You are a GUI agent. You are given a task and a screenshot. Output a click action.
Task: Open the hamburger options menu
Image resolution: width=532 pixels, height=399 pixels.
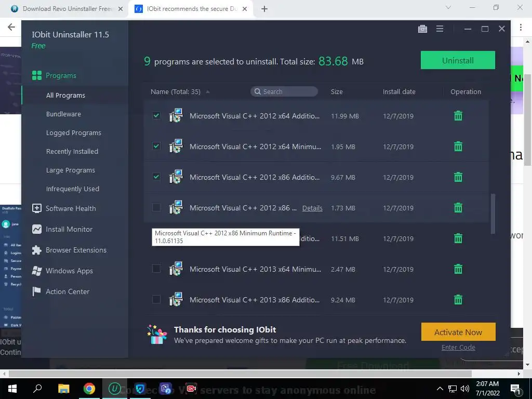click(440, 29)
